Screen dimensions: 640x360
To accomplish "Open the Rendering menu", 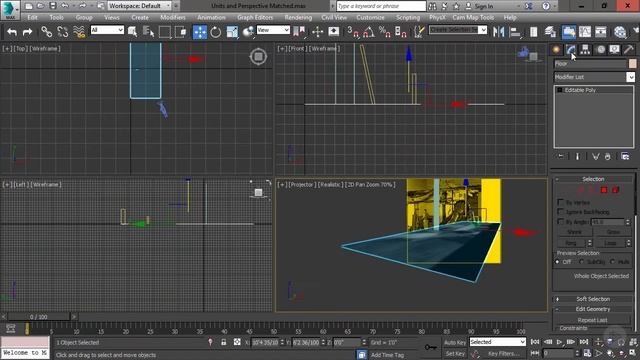I will pyautogui.click(x=298, y=18).
